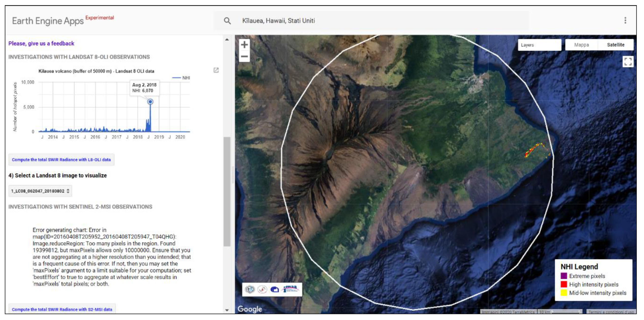
Task: Open the 'Please, give us a feedback' link
Action: pyautogui.click(x=41, y=44)
